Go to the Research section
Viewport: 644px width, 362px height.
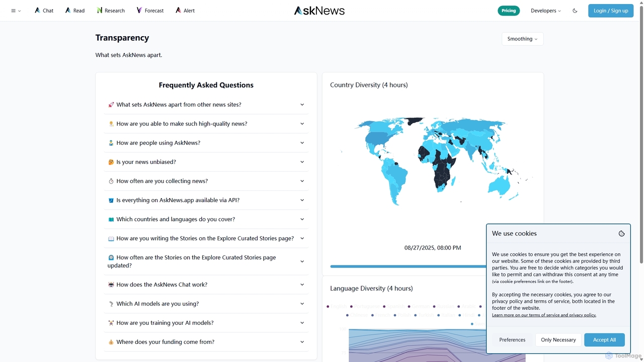(x=111, y=11)
